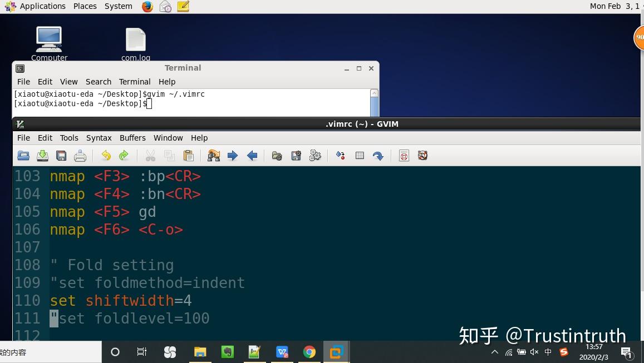
Task: Open the Places menu in top panel
Action: click(x=85, y=6)
